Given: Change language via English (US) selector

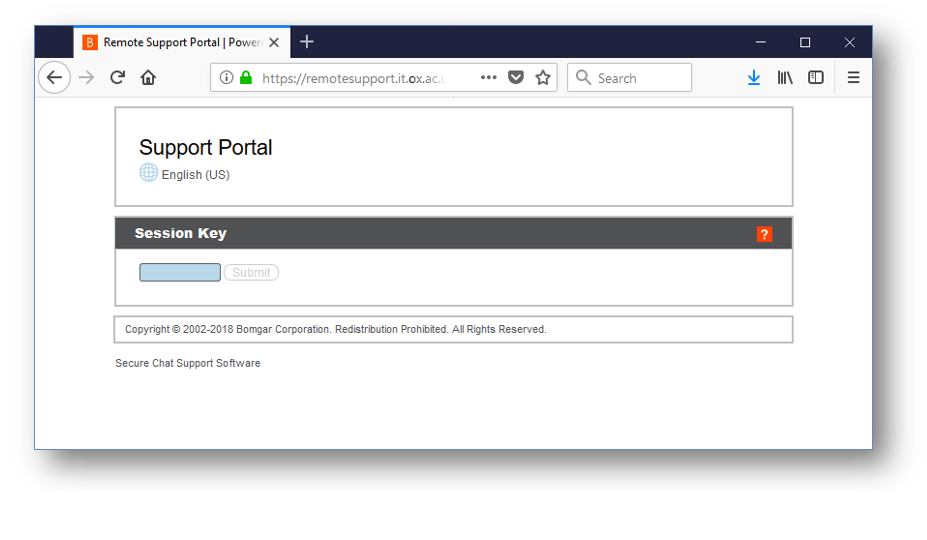Looking at the screenshot, I should point(195,175).
